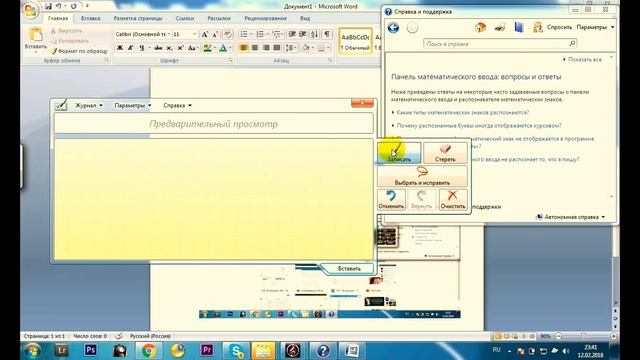Go to Help home page icon
The height and width of the screenshot is (360, 640).
[480, 27]
